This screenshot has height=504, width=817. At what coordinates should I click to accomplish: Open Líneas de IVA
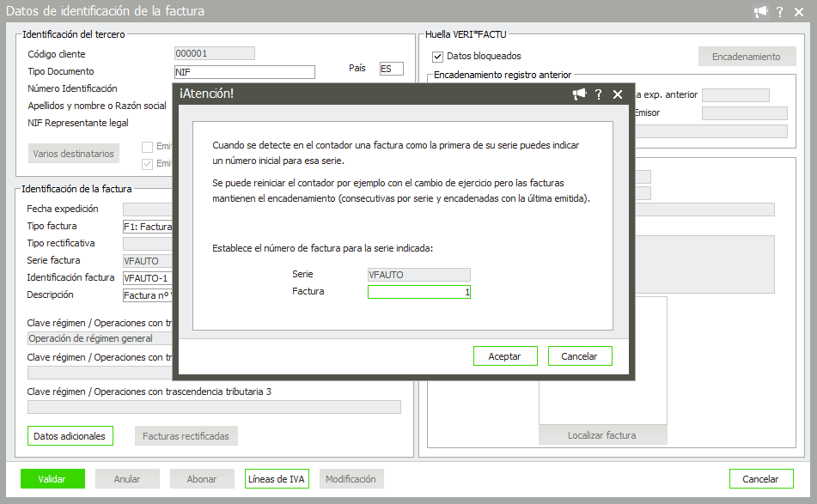coord(277,479)
